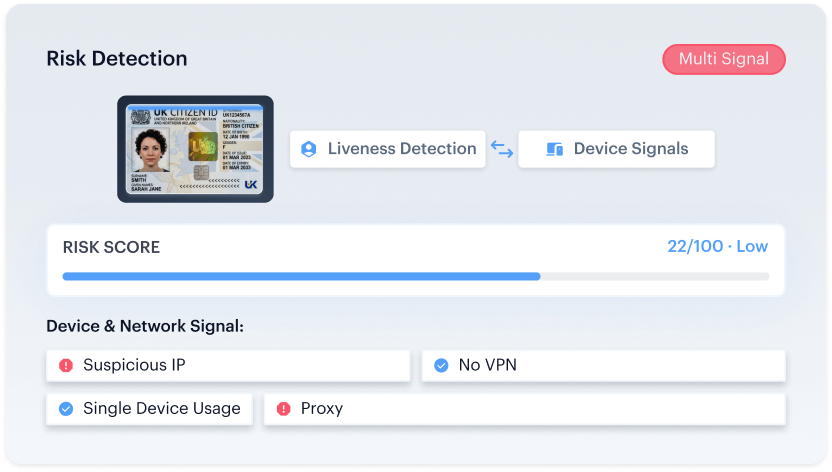Screen dimensions: 832x472
Task: Select the Multi Signal badge
Action: point(724,59)
